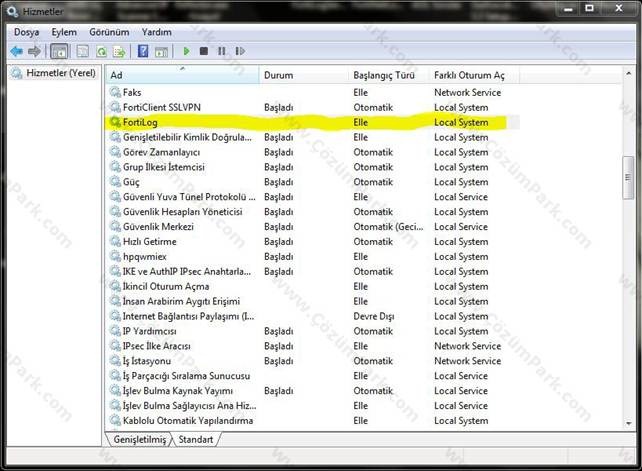
Task: Select the İş Parçacığı Sıralama Sunucusu service
Action: point(313,376)
